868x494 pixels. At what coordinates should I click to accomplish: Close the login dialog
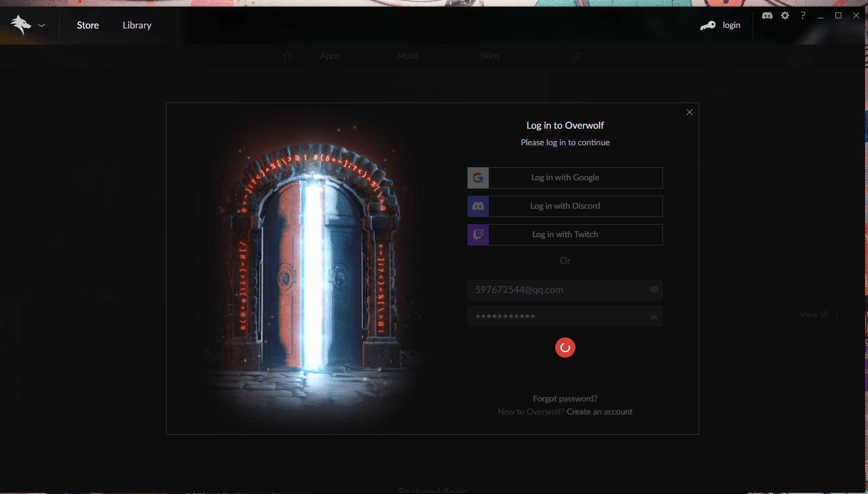(x=690, y=112)
